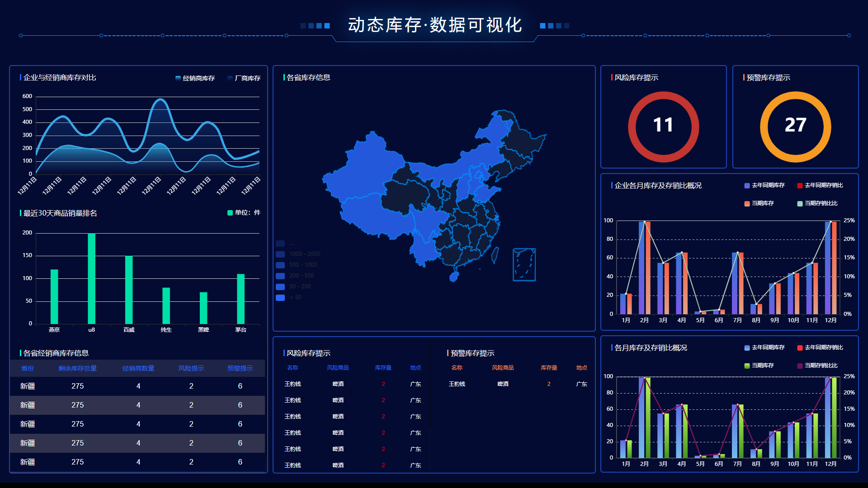The height and width of the screenshot is (488, 868).
Task: Click the red risk inventory ring showing 11
Action: click(x=663, y=127)
